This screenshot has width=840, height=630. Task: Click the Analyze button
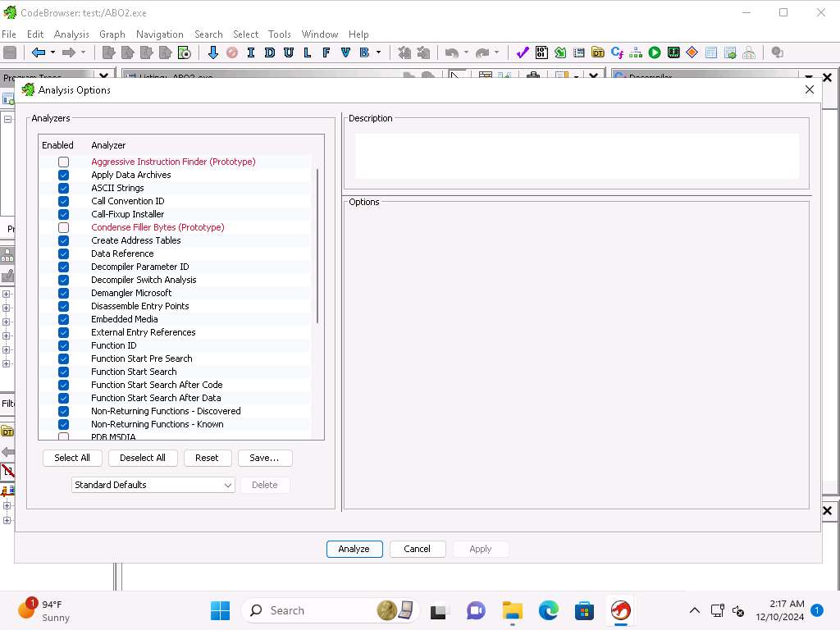(x=354, y=549)
